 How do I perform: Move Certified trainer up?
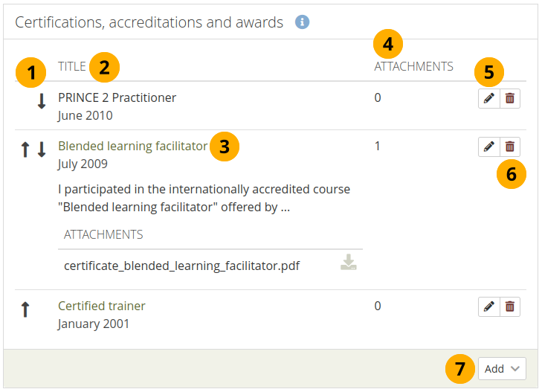(x=25, y=309)
